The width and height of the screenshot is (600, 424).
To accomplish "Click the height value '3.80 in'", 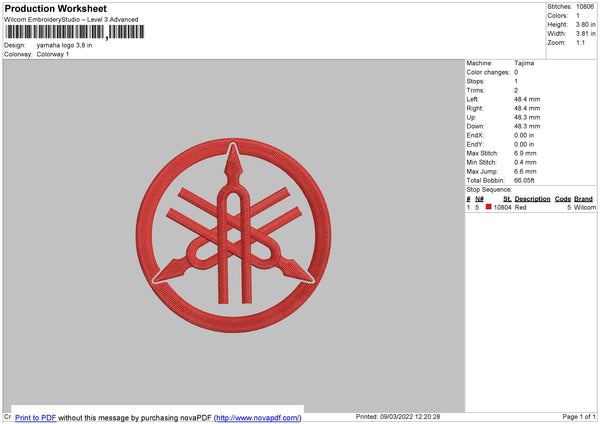I will click(586, 24).
